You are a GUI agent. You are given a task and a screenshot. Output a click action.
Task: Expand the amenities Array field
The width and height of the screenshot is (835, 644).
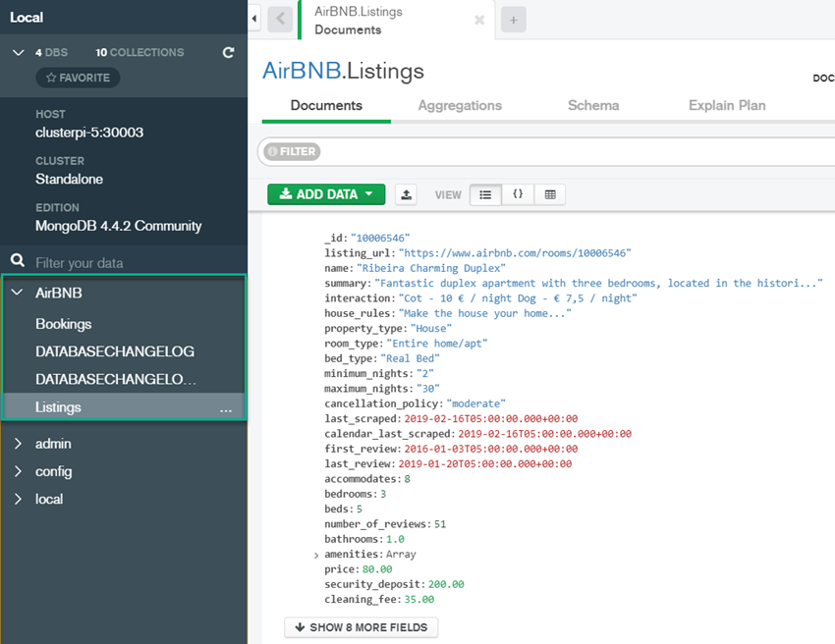click(x=315, y=555)
